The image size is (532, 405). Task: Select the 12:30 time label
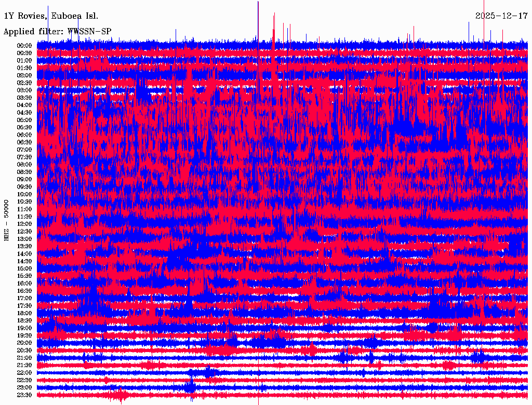(x=24, y=232)
